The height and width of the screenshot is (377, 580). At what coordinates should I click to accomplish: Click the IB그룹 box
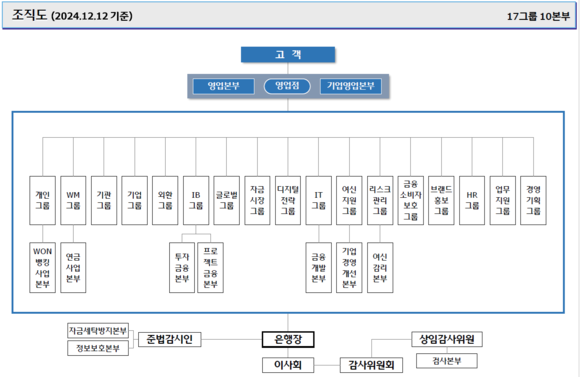pyautogui.click(x=196, y=201)
